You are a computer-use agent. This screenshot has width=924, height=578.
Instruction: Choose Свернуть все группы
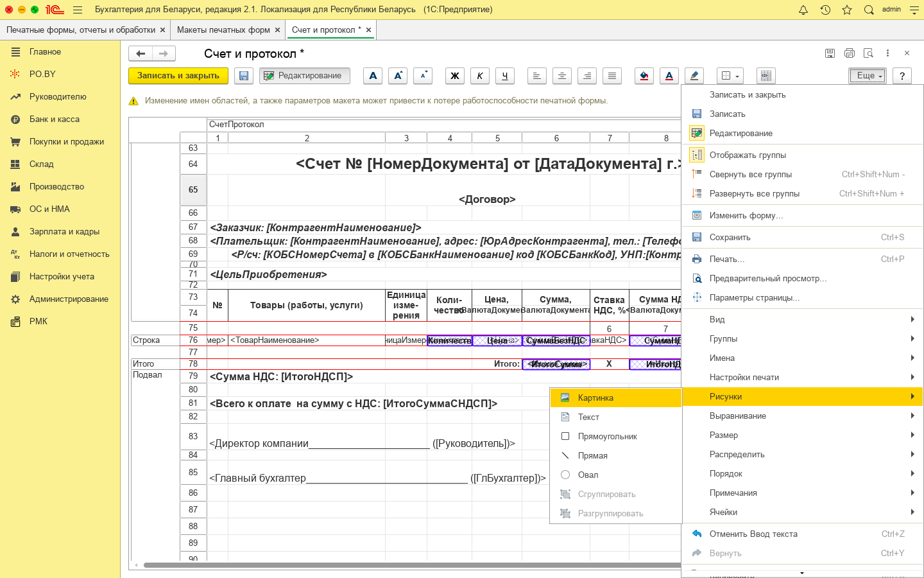pyautogui.click(x=802, y=174)
